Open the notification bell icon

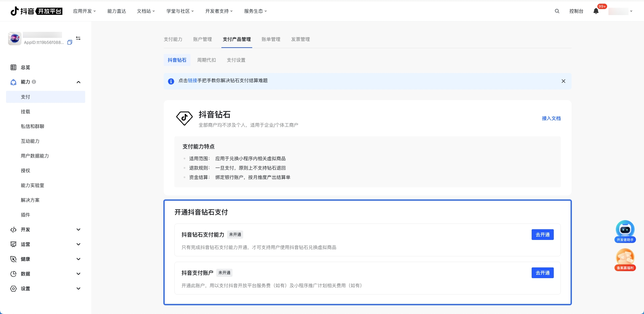point(596,11)
